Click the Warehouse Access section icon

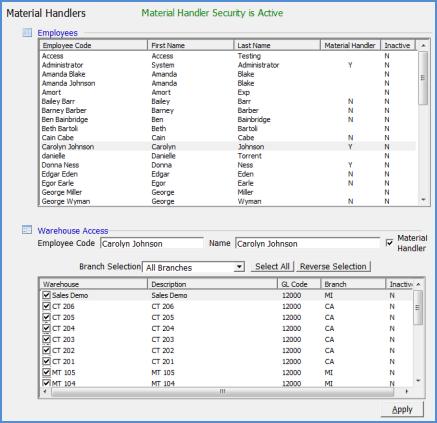pos(27,230)
